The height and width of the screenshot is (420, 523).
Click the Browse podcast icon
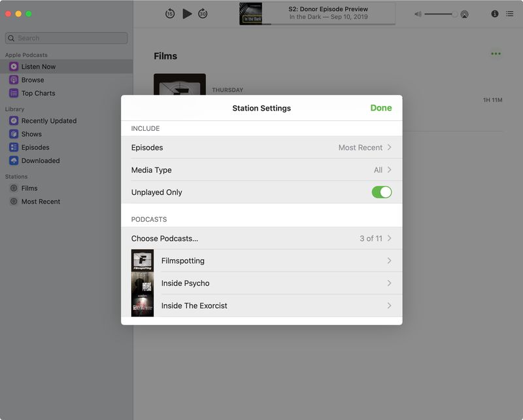[14, 80]
